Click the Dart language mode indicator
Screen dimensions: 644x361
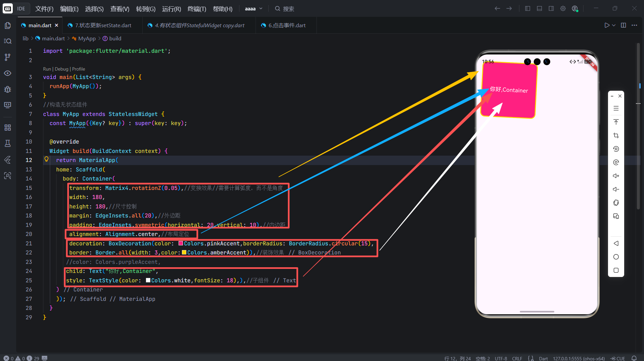(x=543, y=358)
